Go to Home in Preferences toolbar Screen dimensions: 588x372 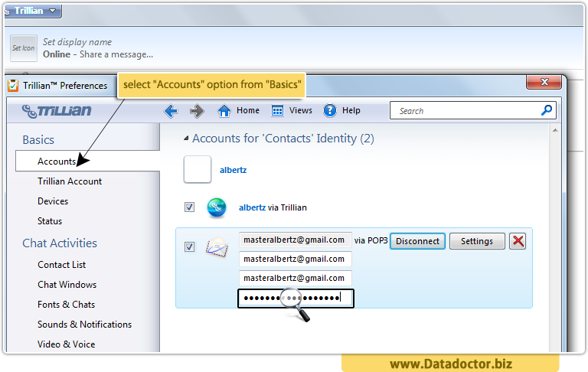(x=239, y=111)
